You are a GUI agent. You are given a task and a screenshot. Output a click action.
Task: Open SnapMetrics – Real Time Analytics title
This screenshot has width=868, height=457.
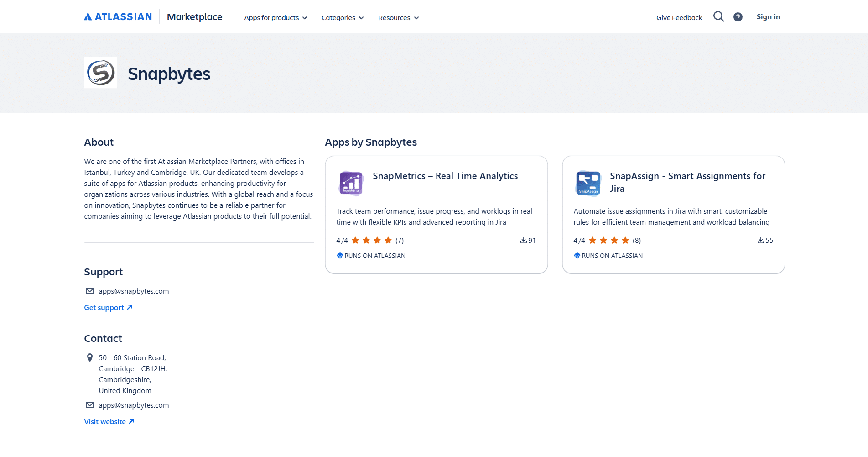(x=445, y=176)
